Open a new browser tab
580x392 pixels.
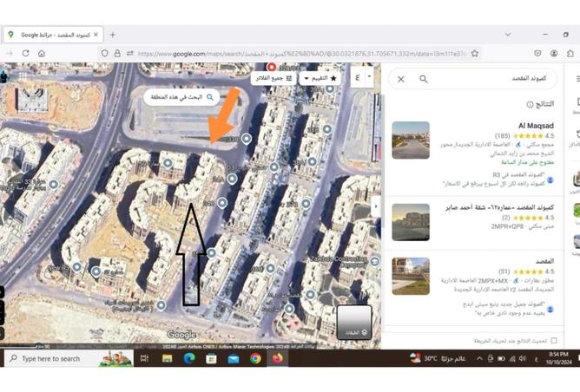[x=113, y=35]
